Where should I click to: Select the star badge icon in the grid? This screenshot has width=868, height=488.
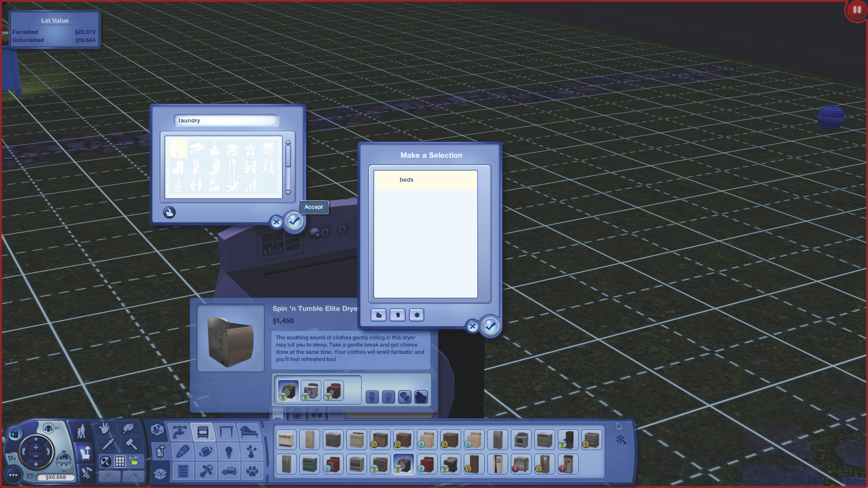pos(250,149)
